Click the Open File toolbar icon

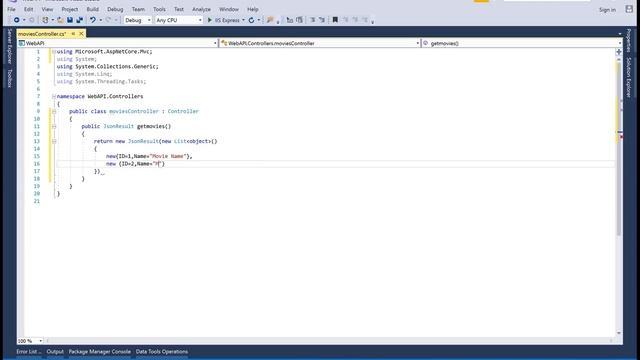(60, 20)
